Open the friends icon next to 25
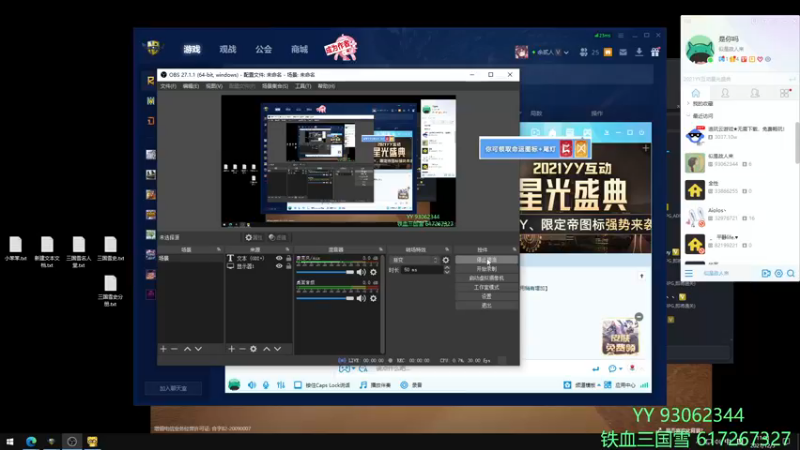The width and height of the screenshot is (800, 450). 584,52
